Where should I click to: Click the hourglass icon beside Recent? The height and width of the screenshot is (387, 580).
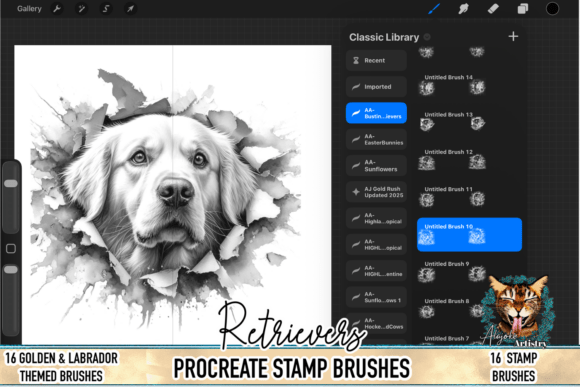pos(356,60)
